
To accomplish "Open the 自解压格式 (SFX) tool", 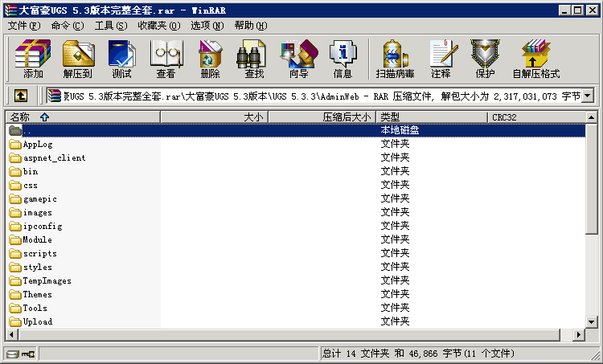I will coord(535,59).
